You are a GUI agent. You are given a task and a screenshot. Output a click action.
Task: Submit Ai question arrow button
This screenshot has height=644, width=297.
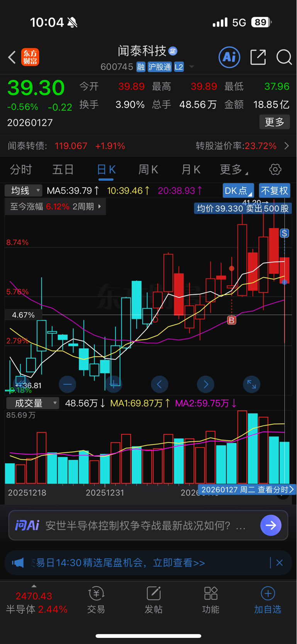271,525
